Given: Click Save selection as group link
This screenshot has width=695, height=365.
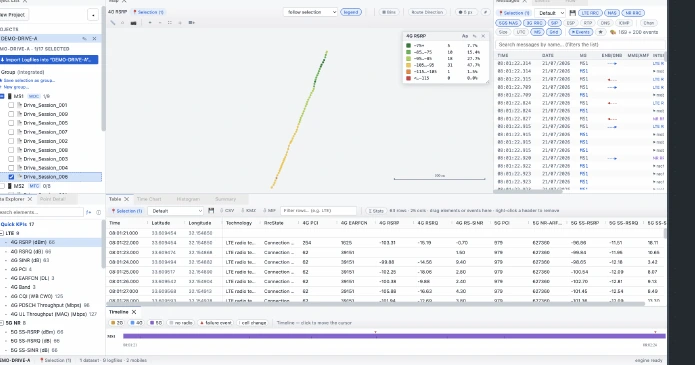Looking at the screenshot, I should click(x=28, y=80).
